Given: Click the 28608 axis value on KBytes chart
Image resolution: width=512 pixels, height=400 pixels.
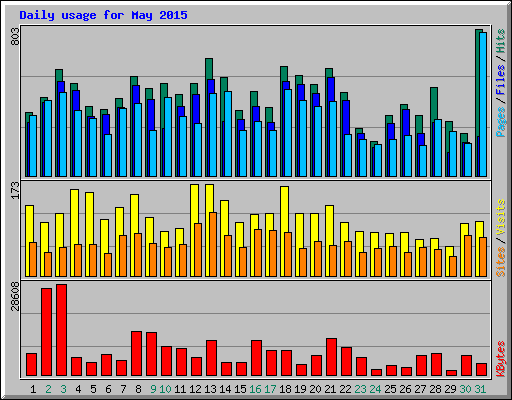Looking at the screenshot, I should click(15, 296).
